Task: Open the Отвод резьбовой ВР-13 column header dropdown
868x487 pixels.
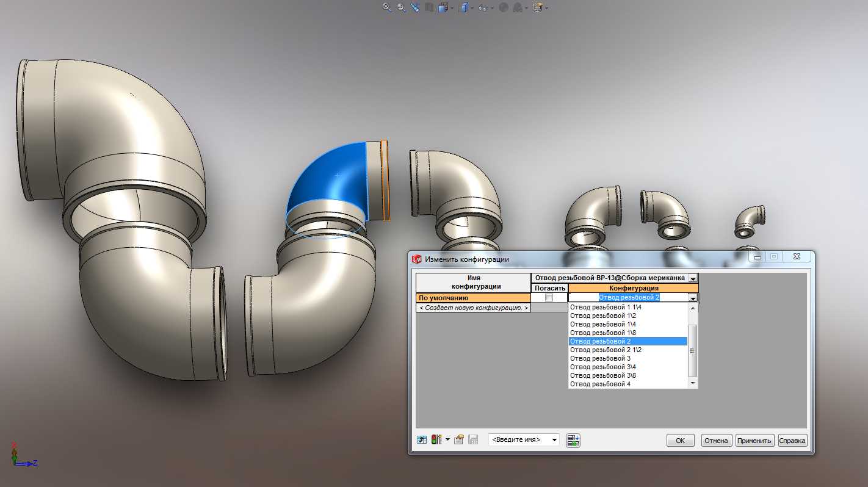Action: [x=693, y=278]
